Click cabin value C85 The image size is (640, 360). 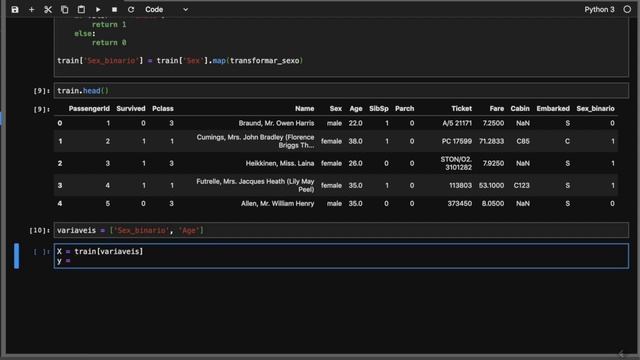(x=523, y=141)
